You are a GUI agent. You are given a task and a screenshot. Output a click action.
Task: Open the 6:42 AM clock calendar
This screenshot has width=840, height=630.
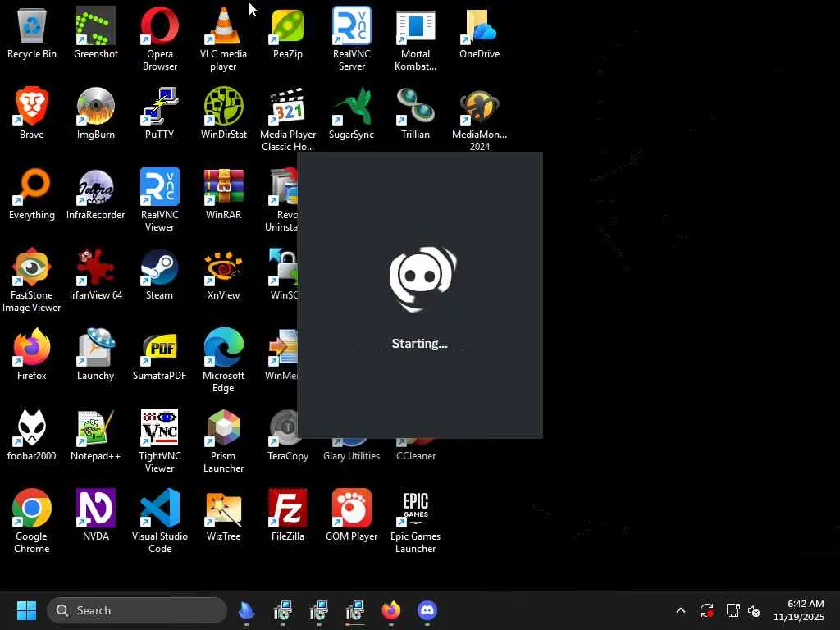(799, 610)
